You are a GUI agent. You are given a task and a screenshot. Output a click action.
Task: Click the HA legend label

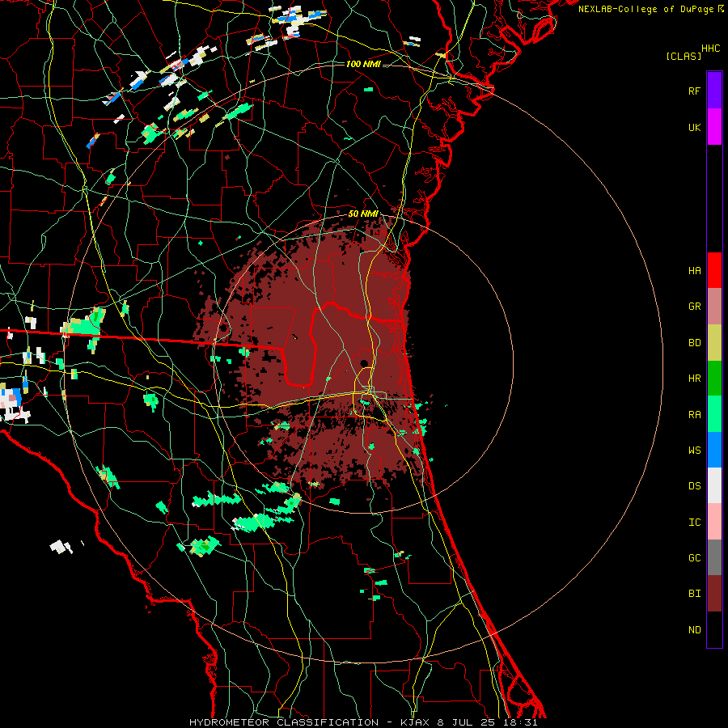(694, 270)
